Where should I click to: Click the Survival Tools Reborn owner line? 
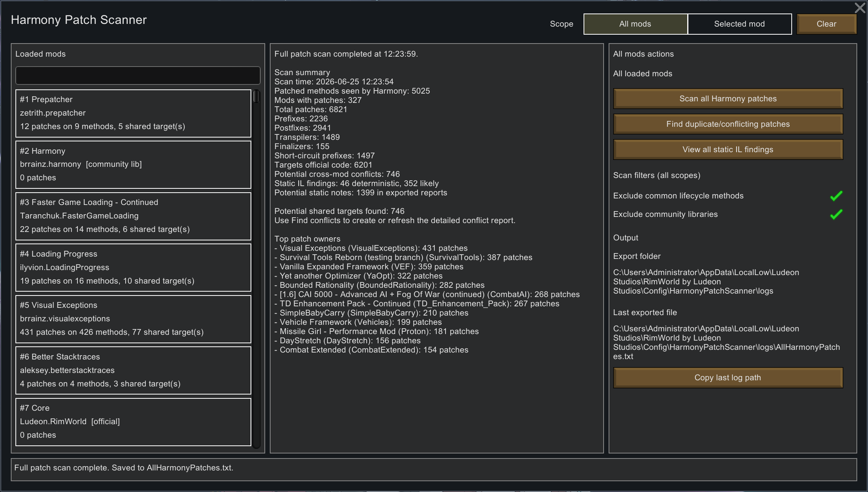tap(403, 257)
